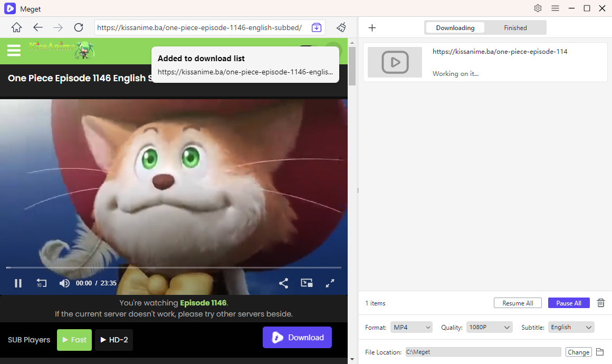Viewport: 612px width, 364px height.
Task: Click the video progress seek bar
Action: (174, 268)
